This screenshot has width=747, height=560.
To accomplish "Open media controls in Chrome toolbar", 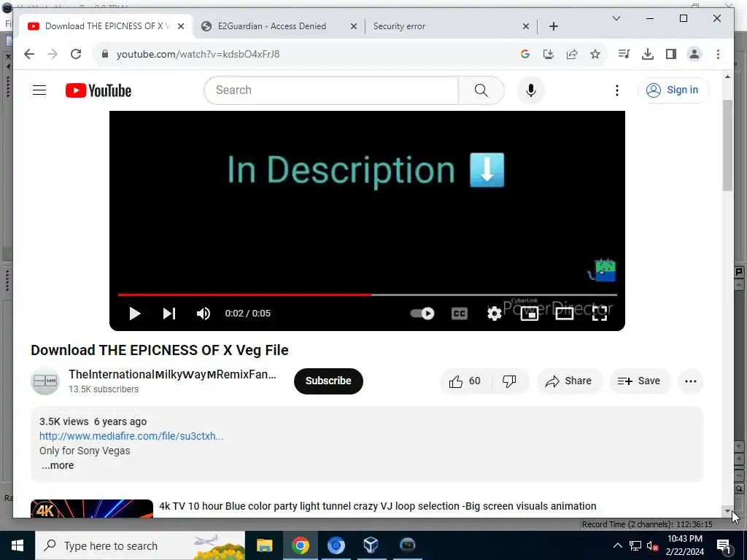I will point(624,54).
